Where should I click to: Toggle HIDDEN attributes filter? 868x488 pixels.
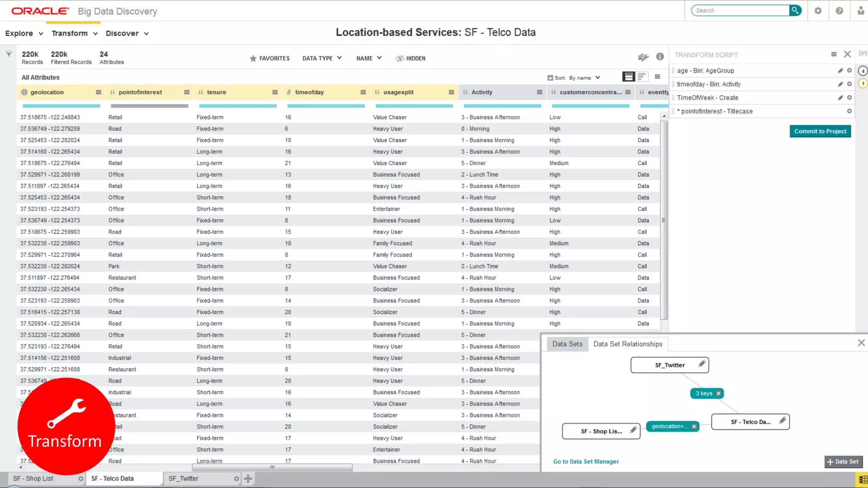tap(410, 58)
